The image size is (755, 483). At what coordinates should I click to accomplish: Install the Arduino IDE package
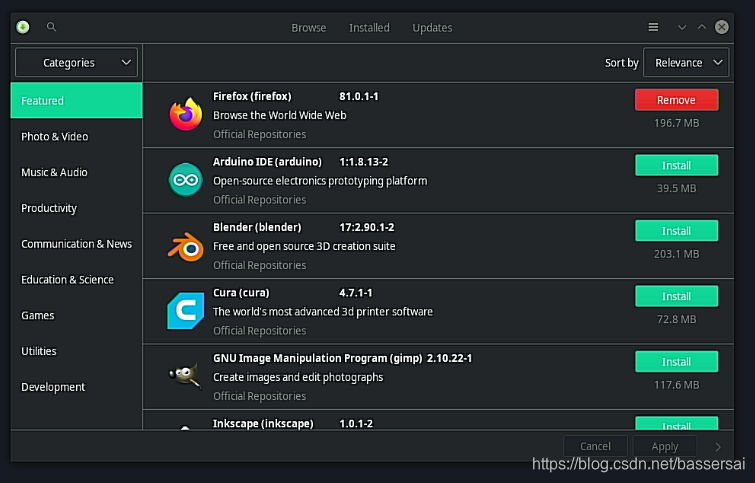[x=677, y=166]
